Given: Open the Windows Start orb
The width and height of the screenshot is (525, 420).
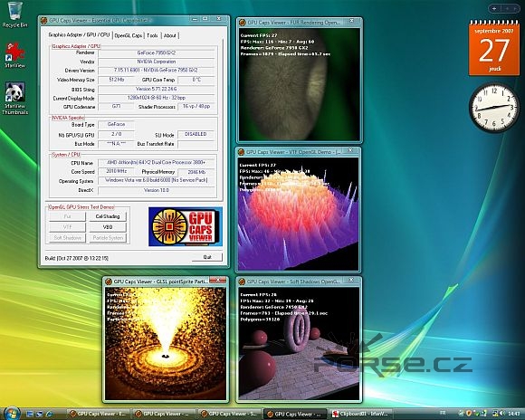Looking at the screenshot, I should [12, 414].
